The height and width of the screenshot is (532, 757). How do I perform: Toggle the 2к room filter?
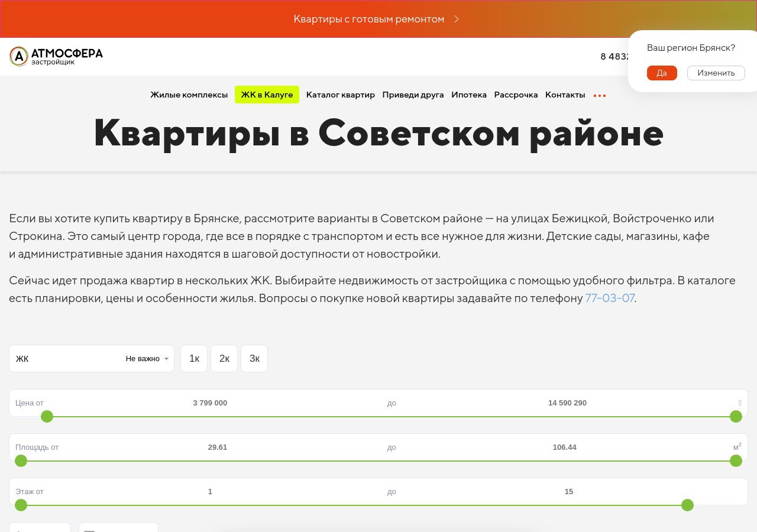click(224, 358)
